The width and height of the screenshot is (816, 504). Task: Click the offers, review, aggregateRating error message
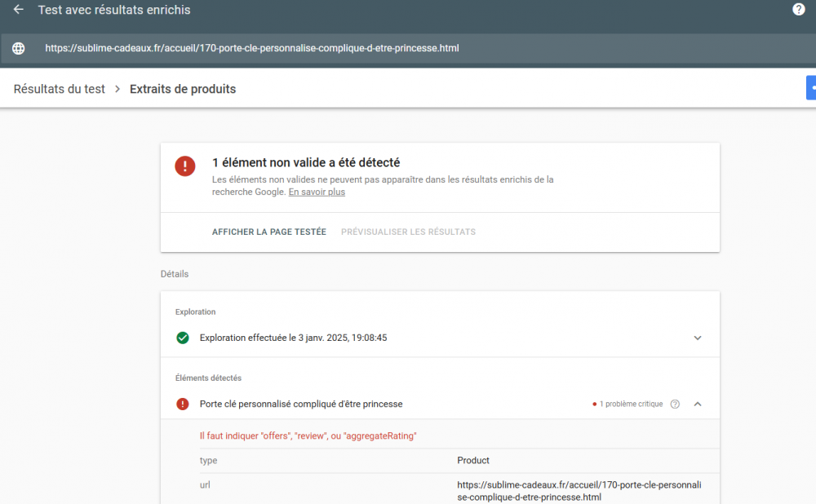coord(308,435)
